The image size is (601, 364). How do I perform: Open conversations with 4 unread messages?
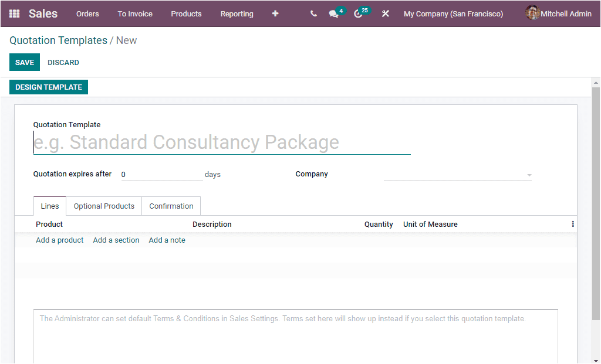pyautogui.click(x=333, y=13)
